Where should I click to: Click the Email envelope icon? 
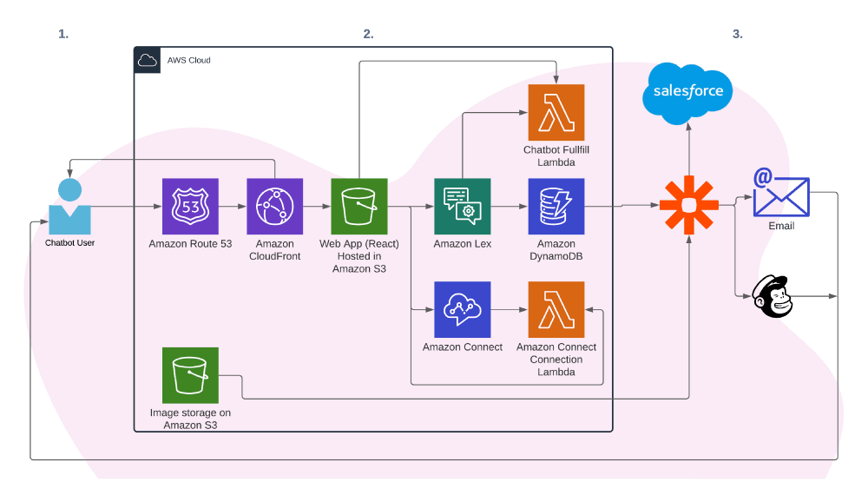pos(781,193)
